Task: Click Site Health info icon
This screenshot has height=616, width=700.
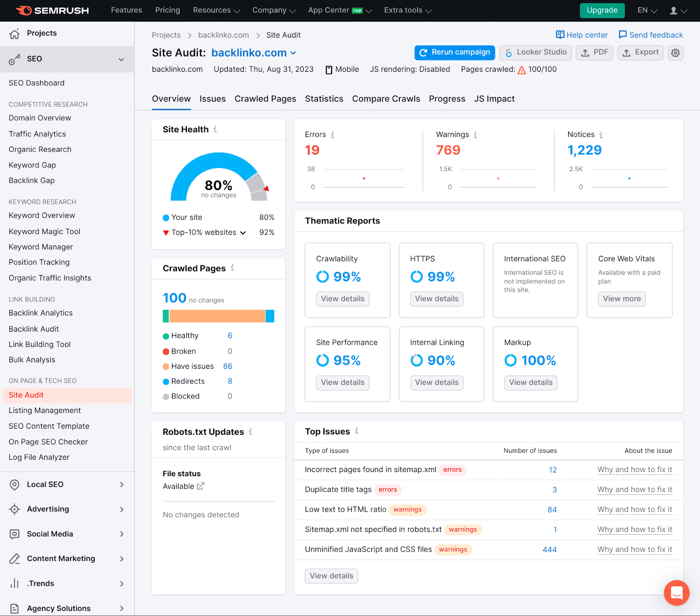Action: 215,129
